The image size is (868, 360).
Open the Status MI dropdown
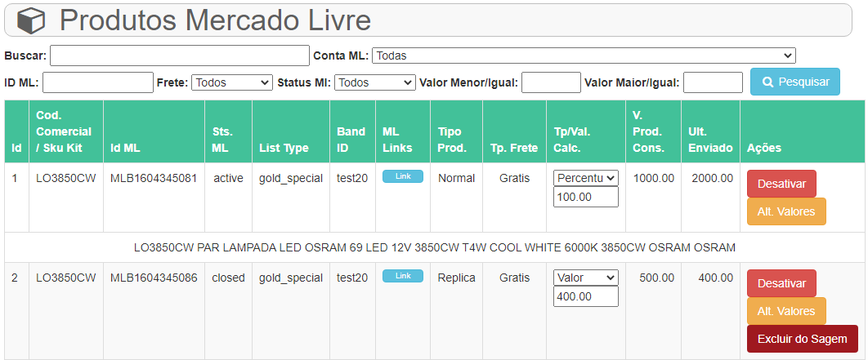(375, 82)
